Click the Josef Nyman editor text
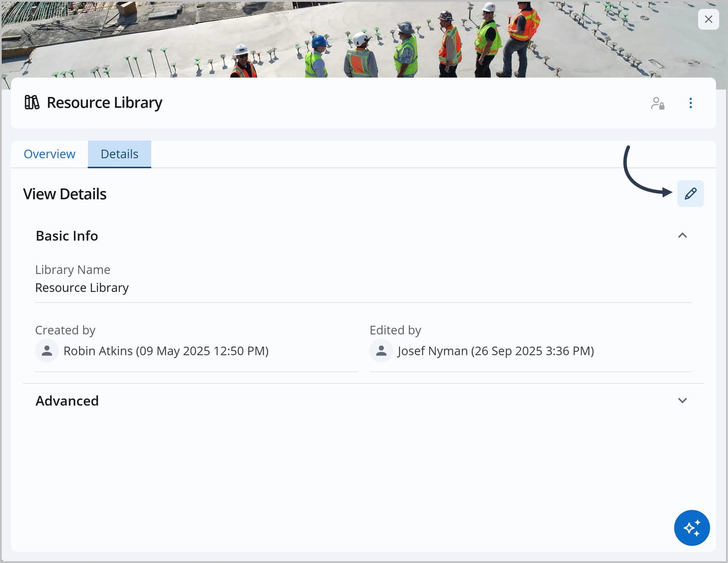The height and width of the screenshot is (563, 728). (x=496, y=351)
